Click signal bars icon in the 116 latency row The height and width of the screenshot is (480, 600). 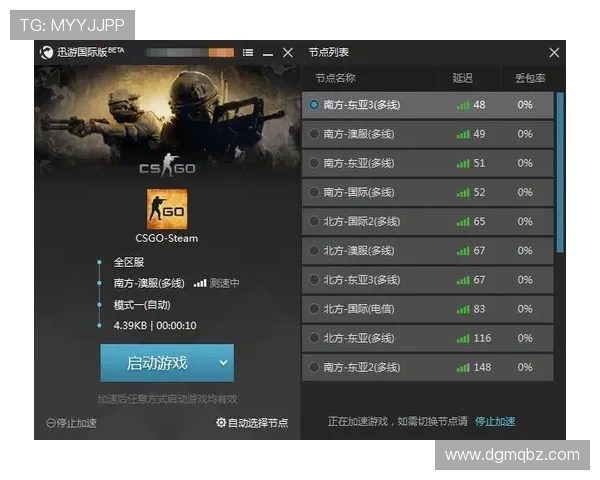click(x=463, y=339)
